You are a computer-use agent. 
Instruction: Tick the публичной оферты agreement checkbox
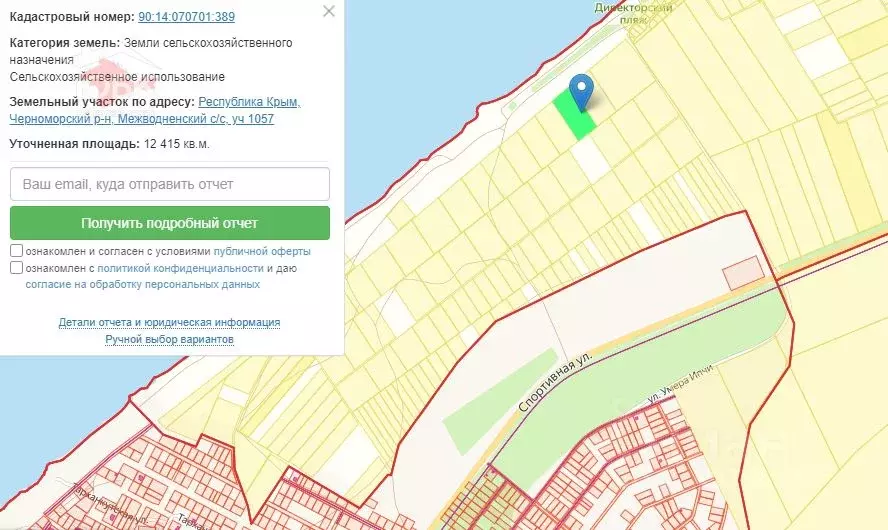pyautogui.click(x=17, y=251)
